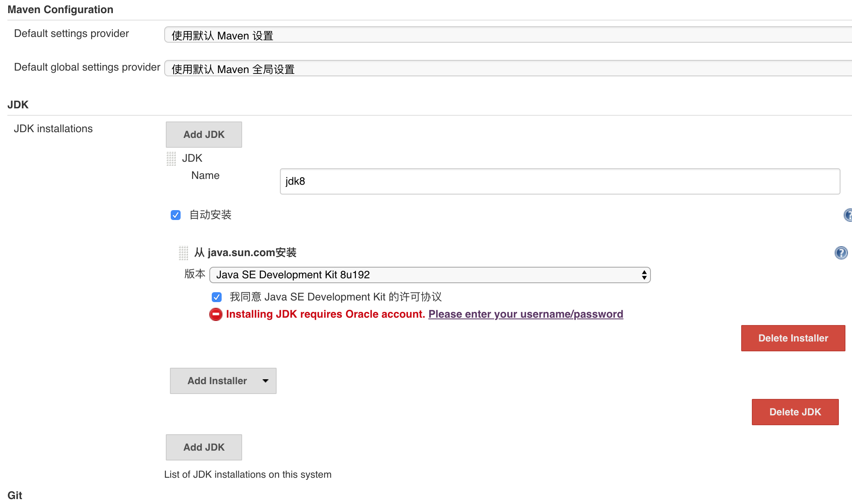Open the enter your username/password link

(x=525, y=314)
